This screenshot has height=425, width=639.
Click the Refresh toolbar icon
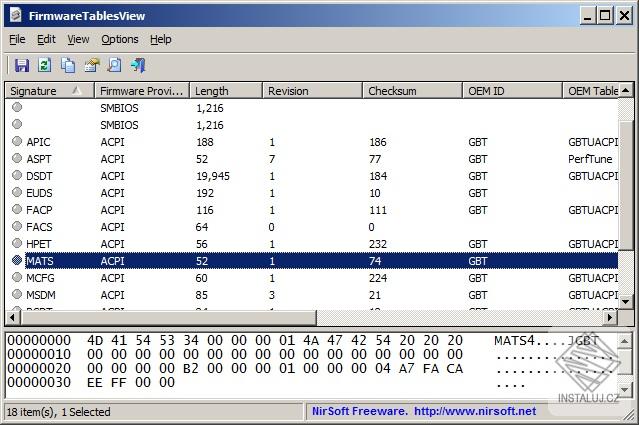pos(44,65)
